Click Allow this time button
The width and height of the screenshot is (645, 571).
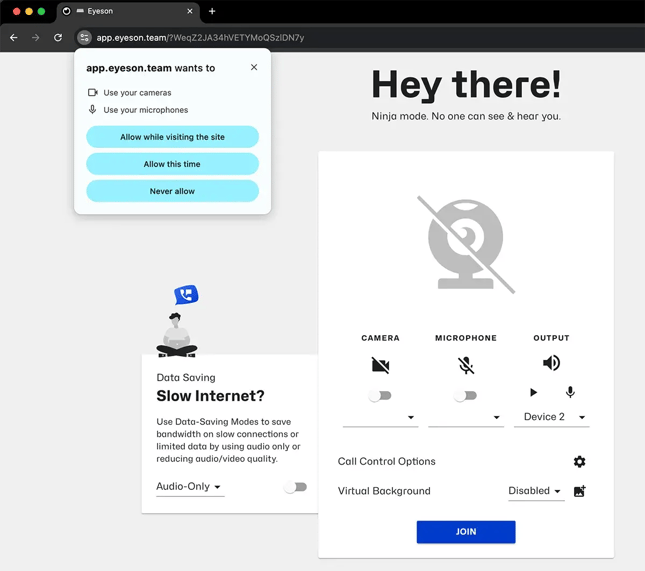click(172, 164)
